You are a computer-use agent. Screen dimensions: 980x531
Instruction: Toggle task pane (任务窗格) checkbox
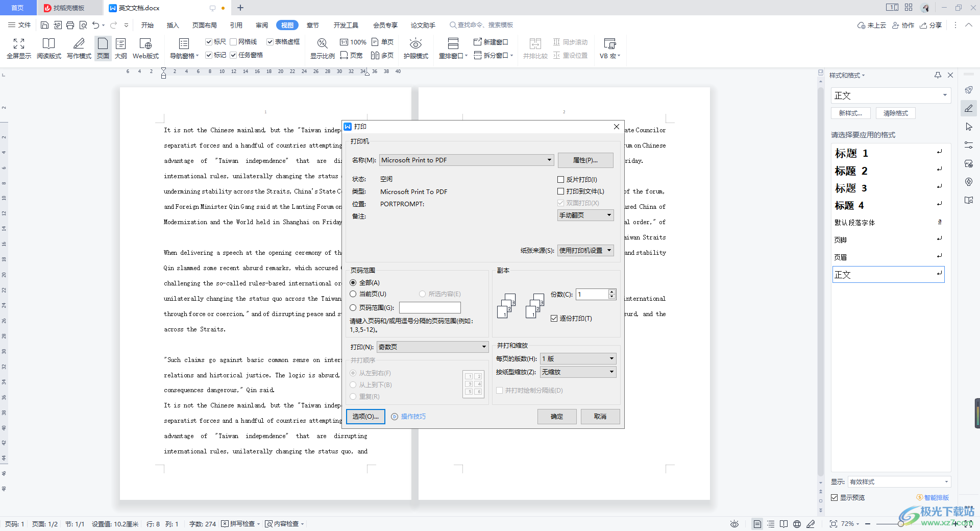(x=233, y=55)
